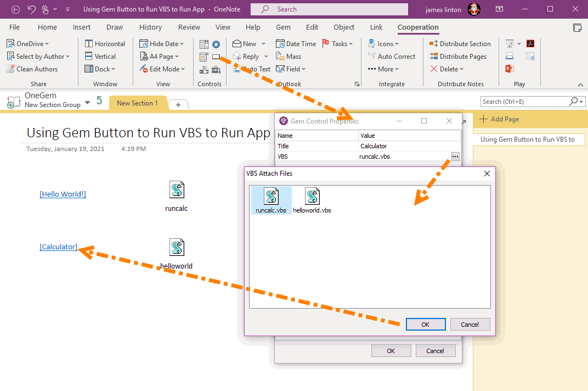Expand the OneGem notebook dropdown
588x391 pixels.
(87, 103)
